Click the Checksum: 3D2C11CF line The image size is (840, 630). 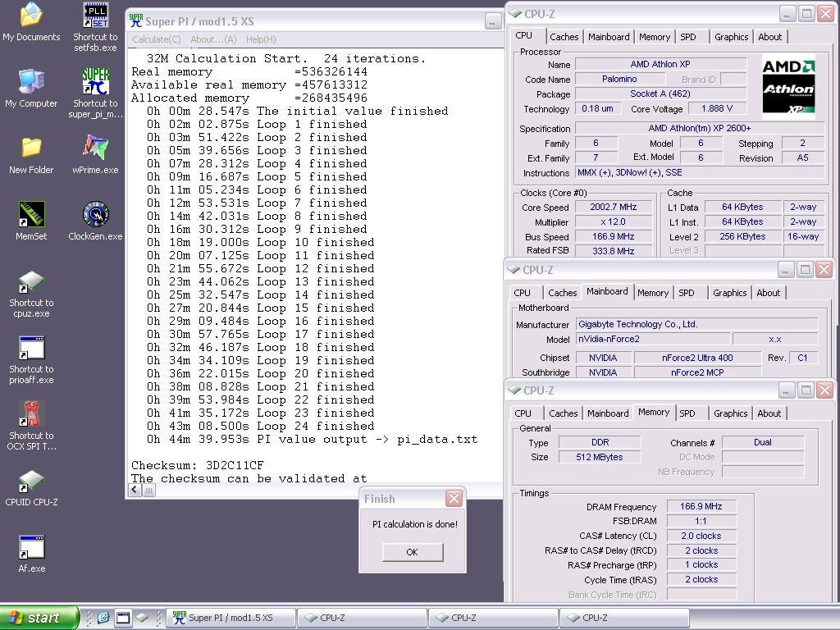197,465
